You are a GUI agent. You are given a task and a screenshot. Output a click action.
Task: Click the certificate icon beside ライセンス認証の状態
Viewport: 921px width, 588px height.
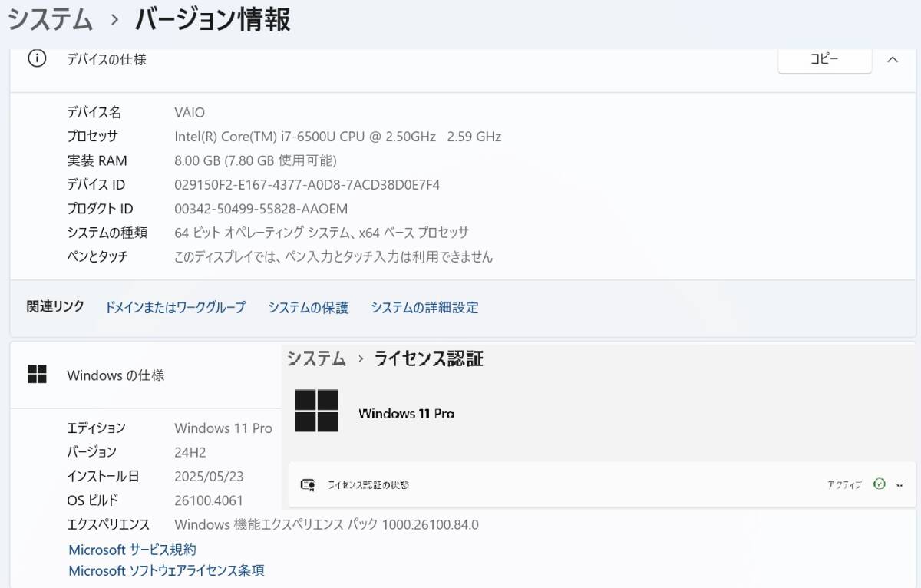point(309,485)
